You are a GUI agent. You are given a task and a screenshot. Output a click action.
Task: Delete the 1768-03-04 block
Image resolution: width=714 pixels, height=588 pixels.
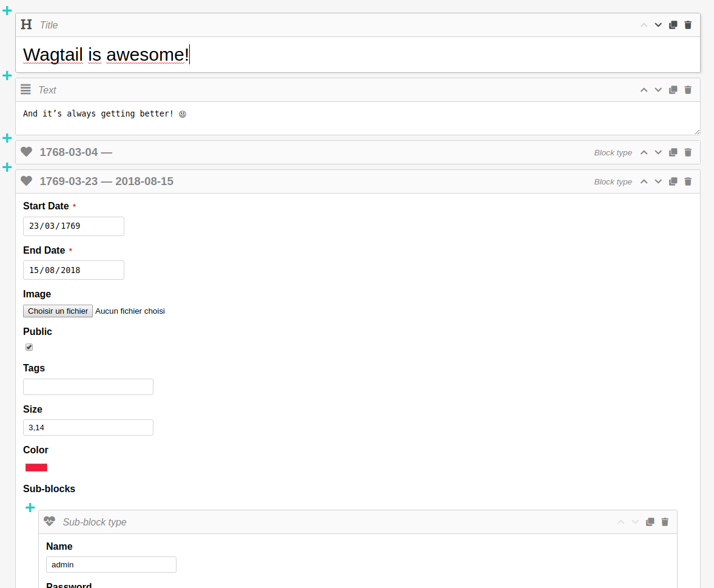point(688,152)
